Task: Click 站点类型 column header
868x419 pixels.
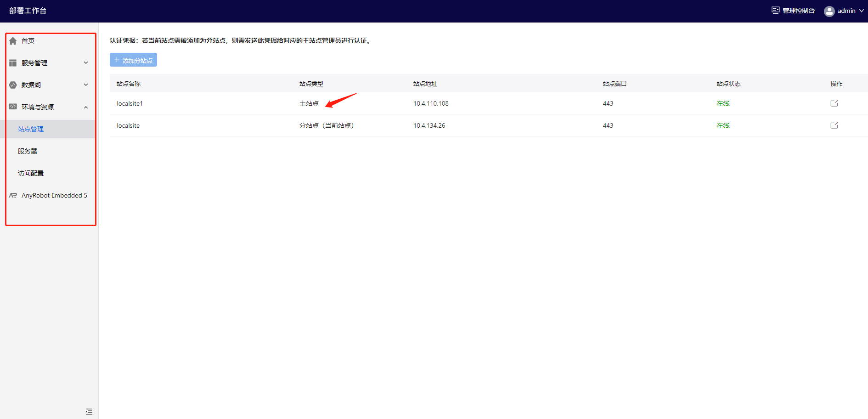Action: [311, 84]
